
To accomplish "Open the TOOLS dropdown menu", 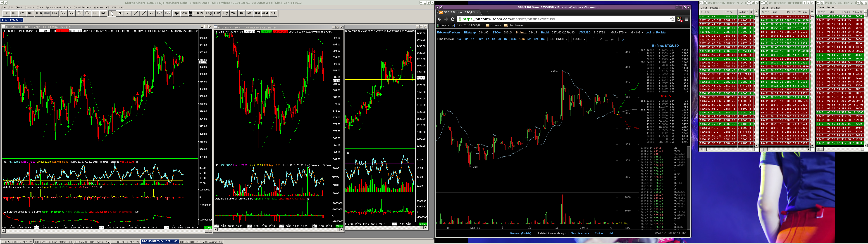I will pos(579,39).
